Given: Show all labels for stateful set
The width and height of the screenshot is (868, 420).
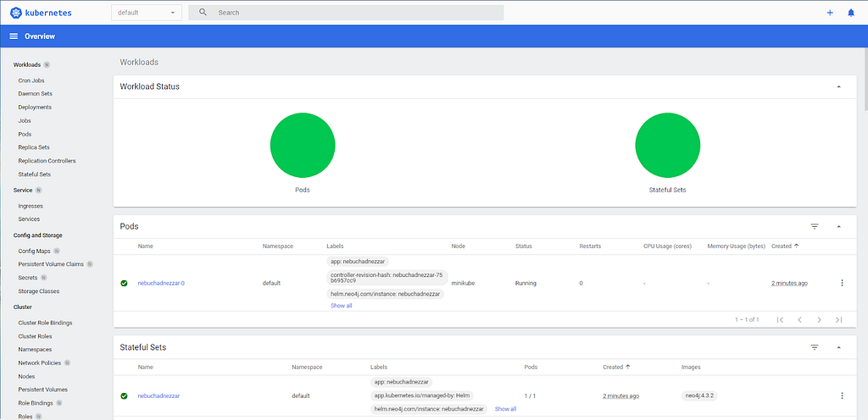Looking at the screenshot, I should (x=505, y=409).
